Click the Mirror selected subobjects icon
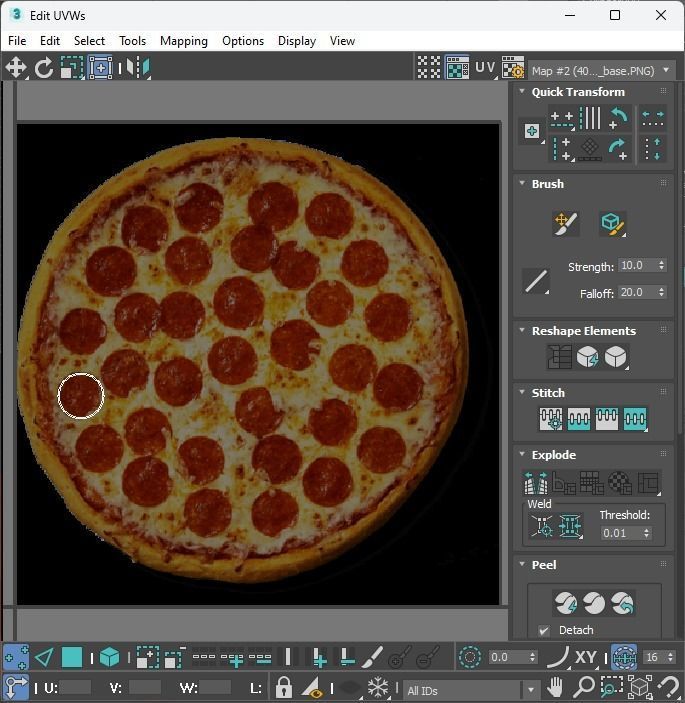 138,68
